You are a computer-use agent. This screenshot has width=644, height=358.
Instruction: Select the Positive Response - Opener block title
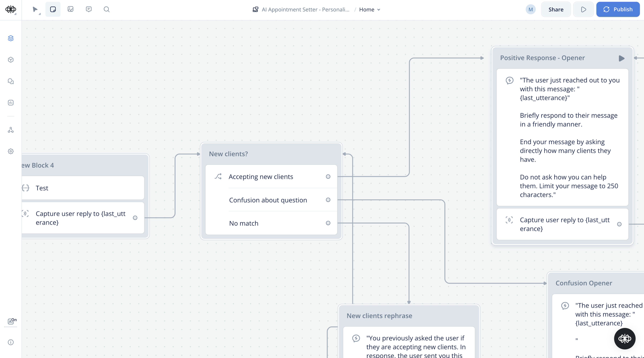pyautogui.click(x=542, y=58)
